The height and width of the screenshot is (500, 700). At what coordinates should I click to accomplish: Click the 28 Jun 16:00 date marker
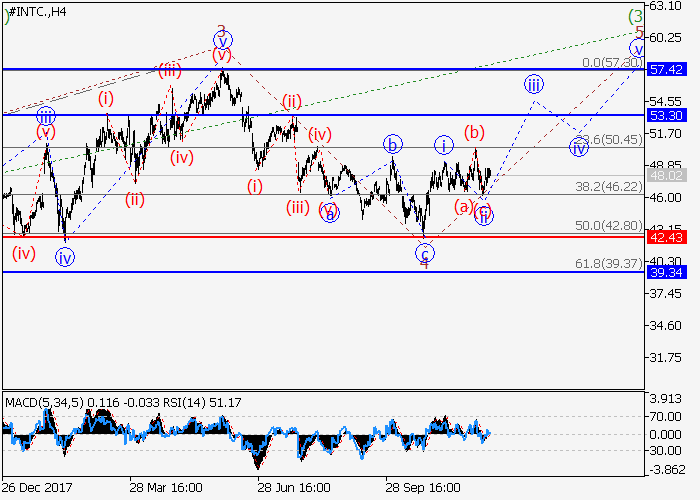294,489
